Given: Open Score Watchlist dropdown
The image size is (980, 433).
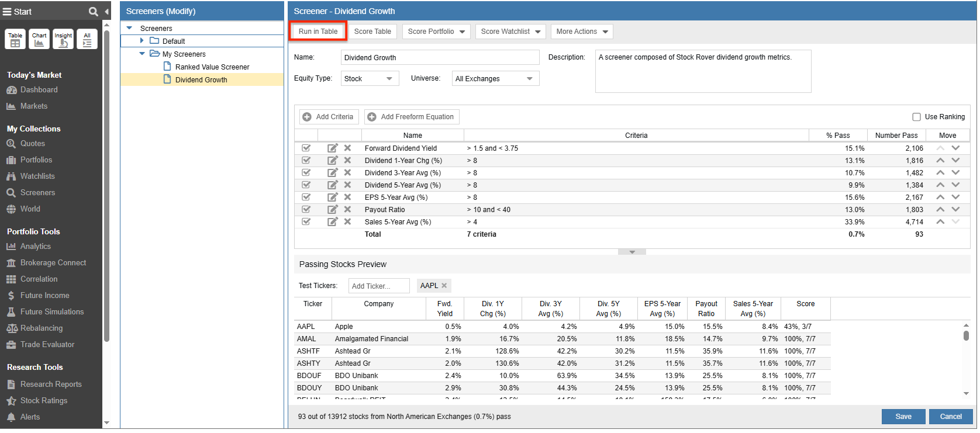Looking at the screenshot, I should pos(510,32).
